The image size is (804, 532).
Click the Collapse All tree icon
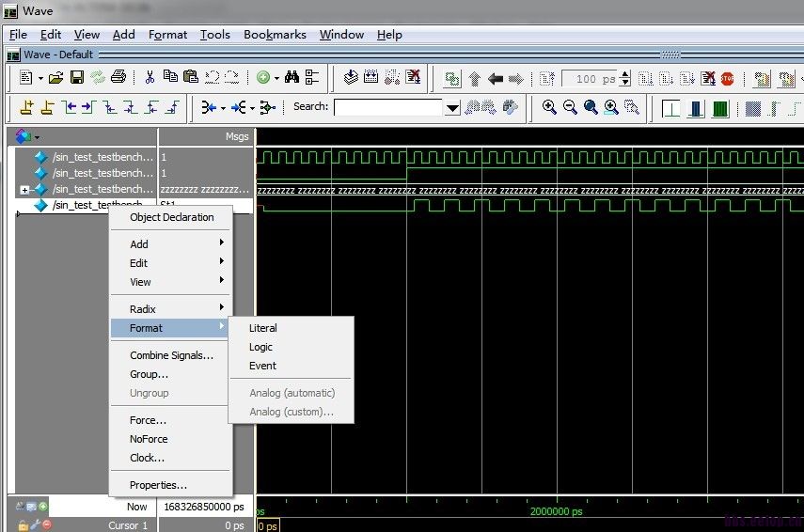click(x=312, y=77)
